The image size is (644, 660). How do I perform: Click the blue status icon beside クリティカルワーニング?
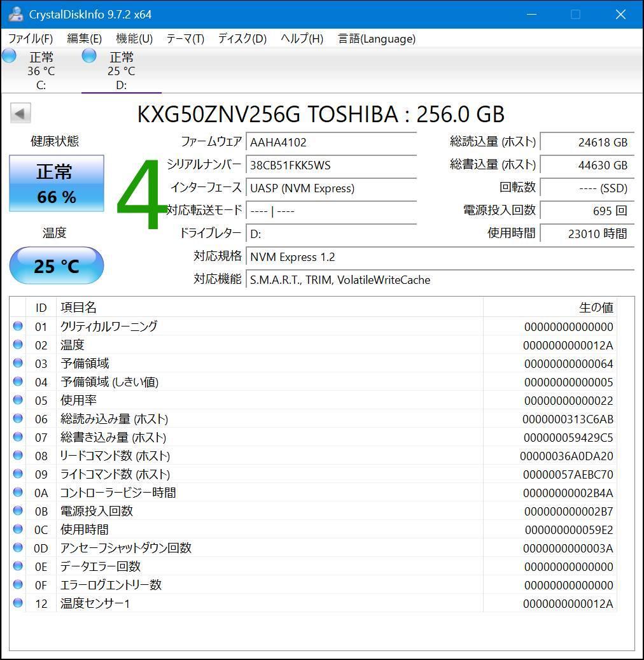pyautogui.click(x=18, y=326)
